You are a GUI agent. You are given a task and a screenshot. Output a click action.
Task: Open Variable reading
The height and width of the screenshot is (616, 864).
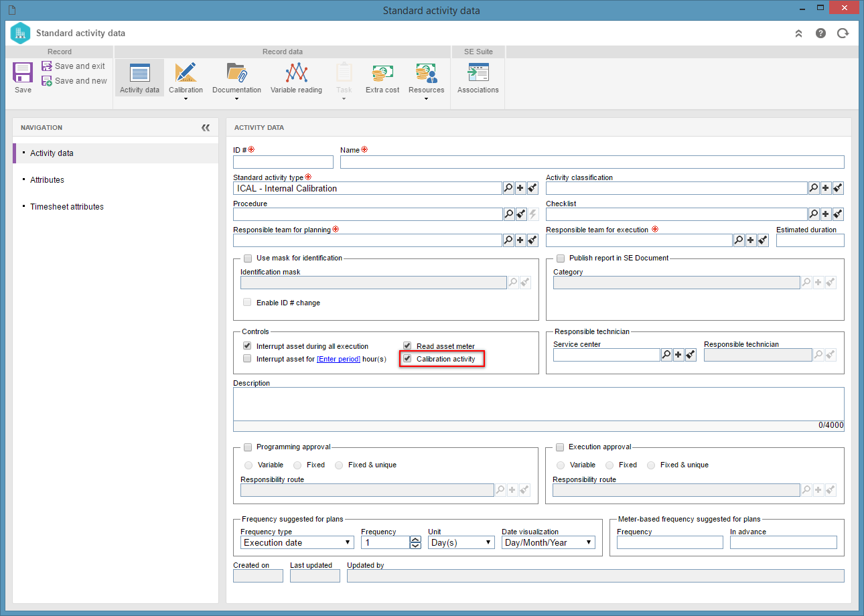[296, 78]
